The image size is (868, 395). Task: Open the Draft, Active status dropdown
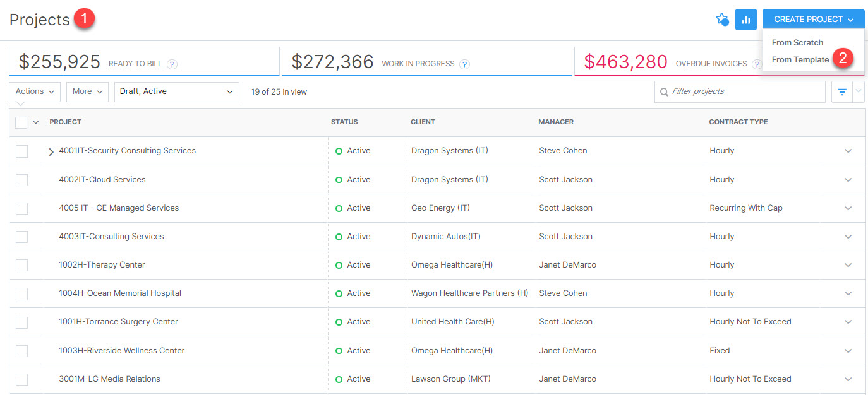coord(176,91)
